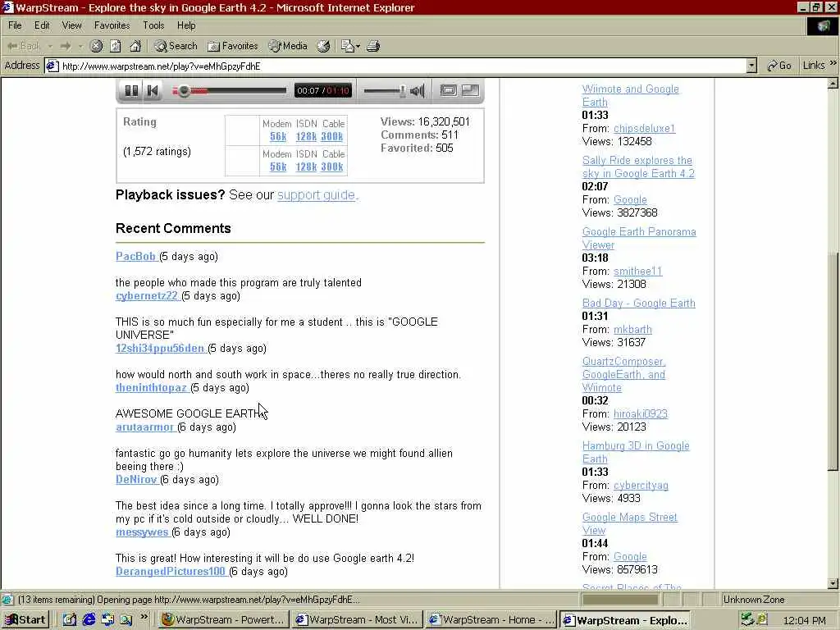This screenshot has height=630, width=840.
Task: Launch Internet Explorer from Quick Launch
Action: (89, 620)
